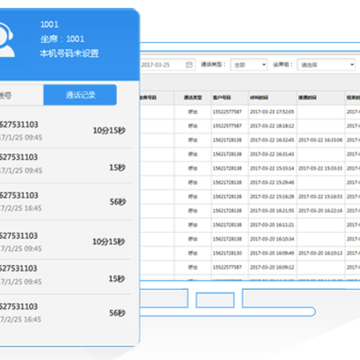The width and height of the screenshot is (360, 360).
Task: Click the 2017-03-25 date input field
Action: 167,65
